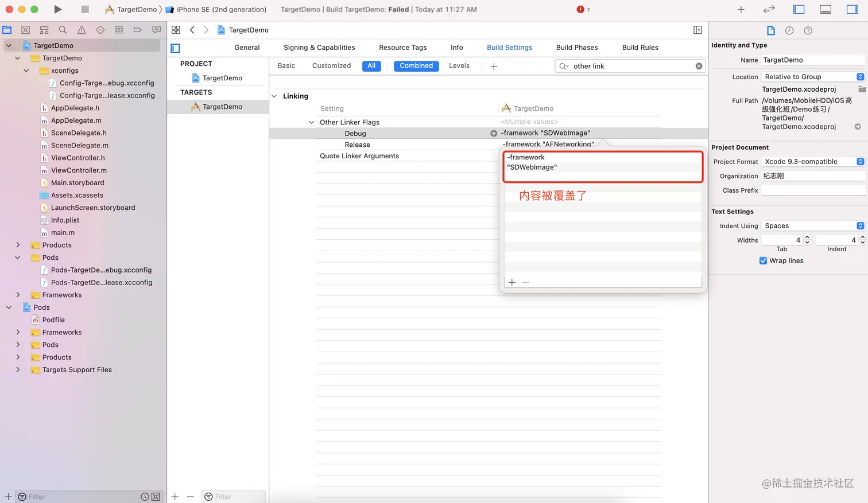This screenshot has width=868, height=503.
Task: Open the Resource Tags tab
Action: (x=402, y=48)
